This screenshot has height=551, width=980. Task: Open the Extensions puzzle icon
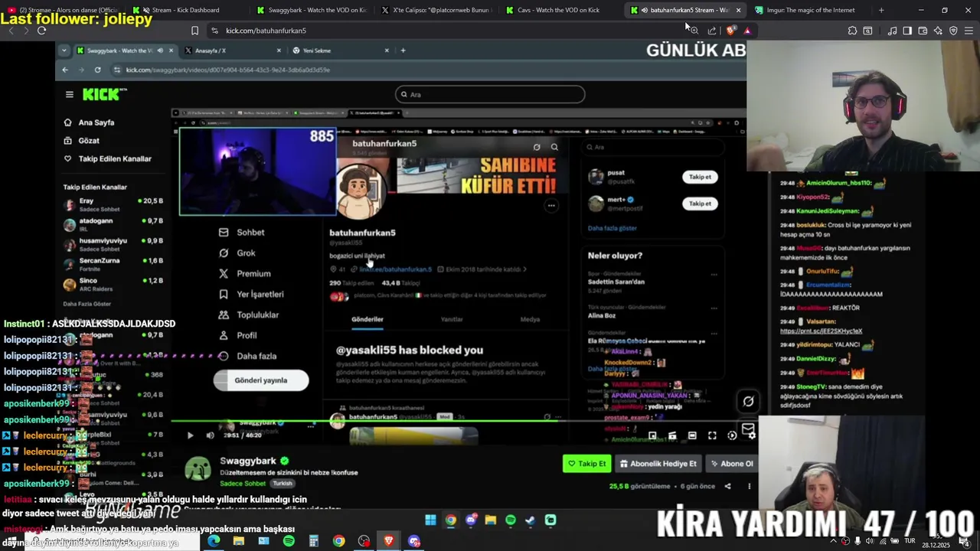(852, 31)
